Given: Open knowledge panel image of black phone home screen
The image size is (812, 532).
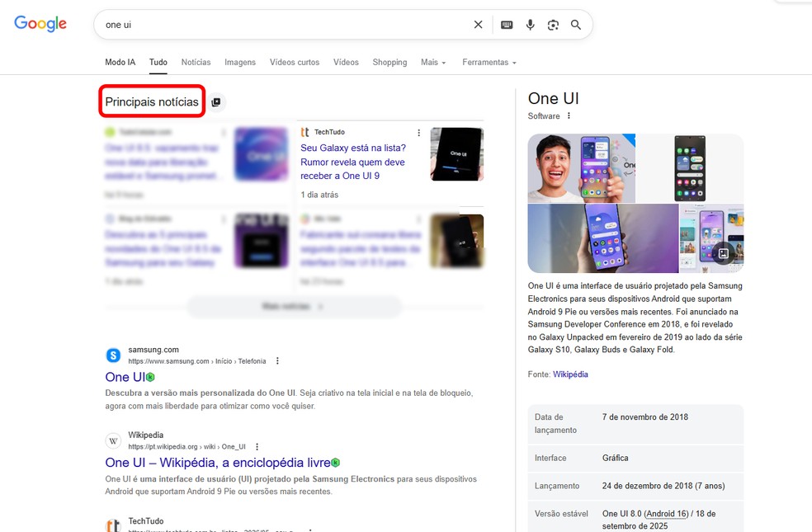Looking at the screenshot, I should pyautogui.click(x=690, y=168).
